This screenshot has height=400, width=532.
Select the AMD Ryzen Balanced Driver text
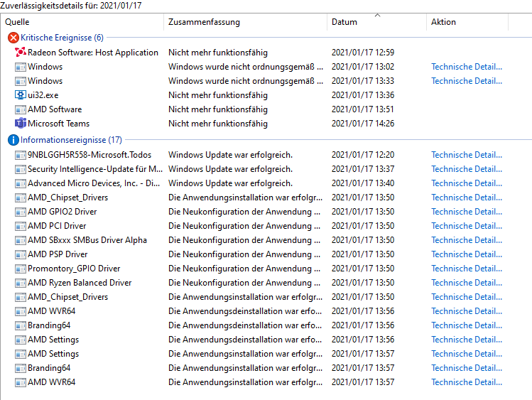pos(80,283)
